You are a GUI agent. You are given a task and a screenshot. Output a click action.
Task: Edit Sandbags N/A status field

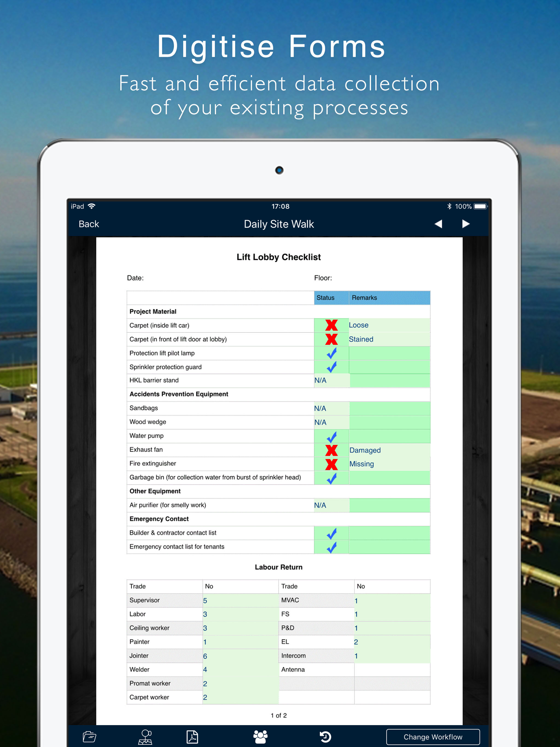tap(332, 408)
